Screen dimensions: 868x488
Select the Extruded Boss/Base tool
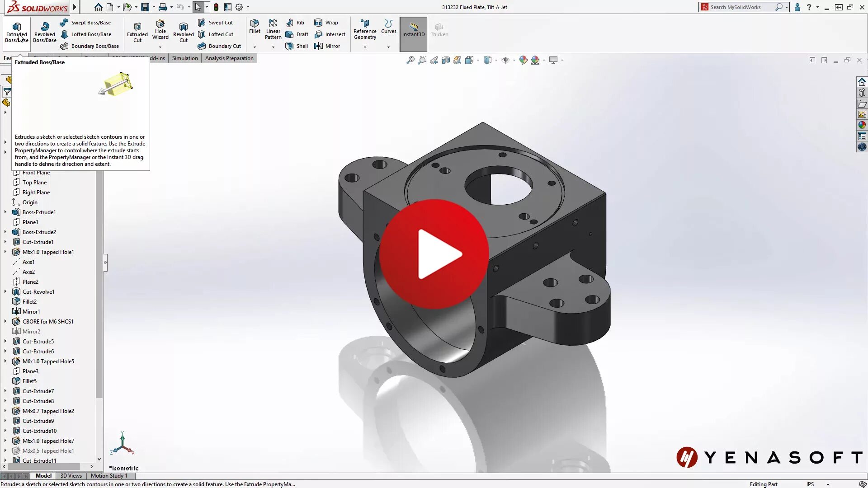pyautogui.click(x=17, y=31)
